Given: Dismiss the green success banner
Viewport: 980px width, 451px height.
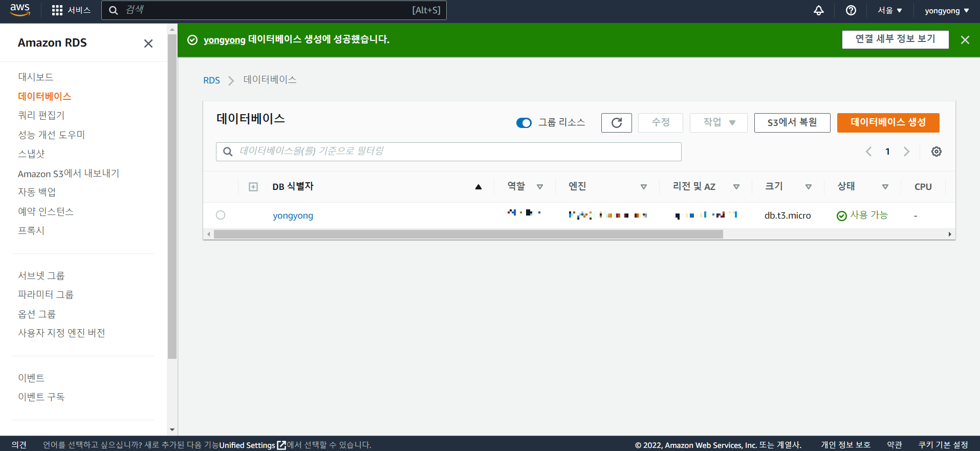Looking at the screenshot, I should pos(965,40).
